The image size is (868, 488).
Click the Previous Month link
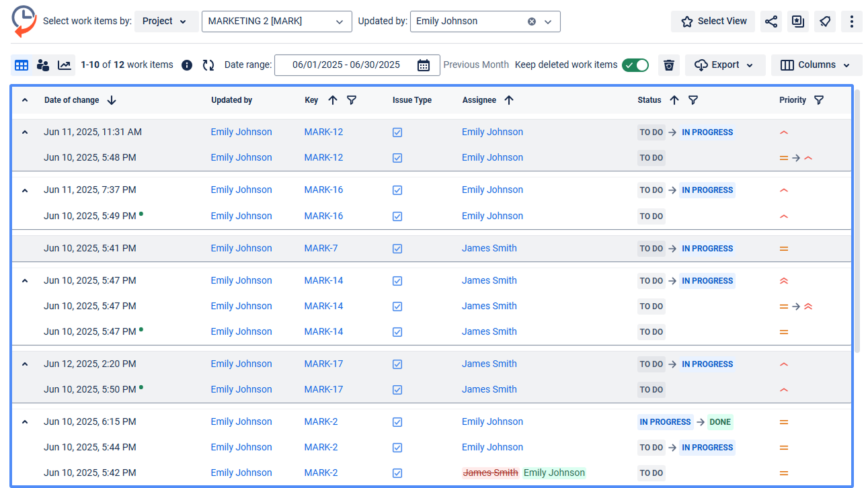coord(476,65)
